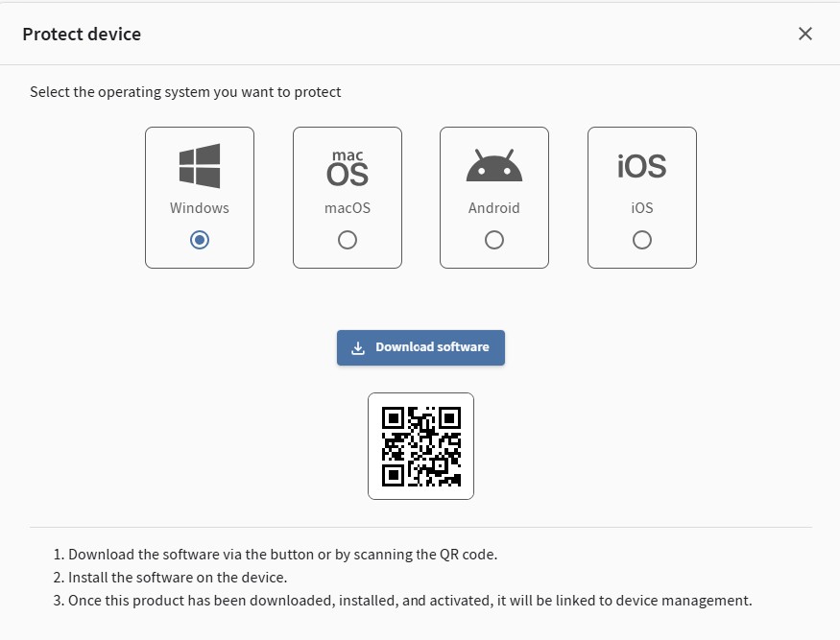Viewport: 840px width, 640px height.
Task: Click the Windows text label
Action: 200,207
